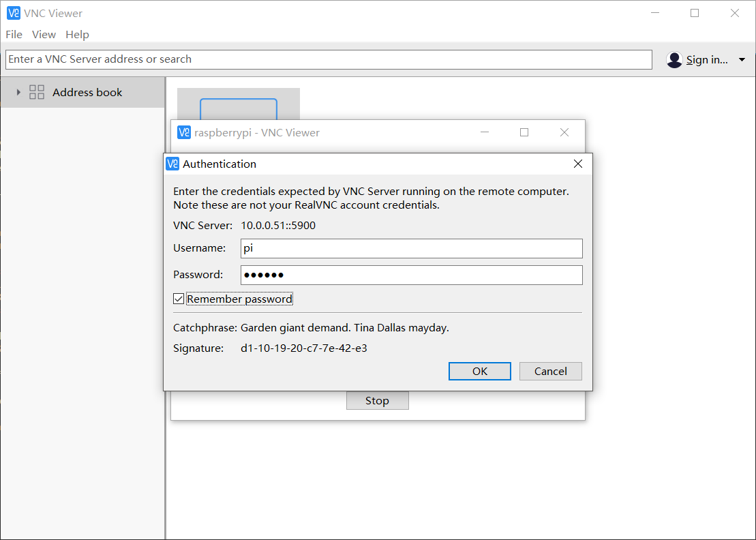Image resolution: width=756 pixels, height=540 pixels.
Task: Click the Sign in user avatar icon
Action: (674, 60)
